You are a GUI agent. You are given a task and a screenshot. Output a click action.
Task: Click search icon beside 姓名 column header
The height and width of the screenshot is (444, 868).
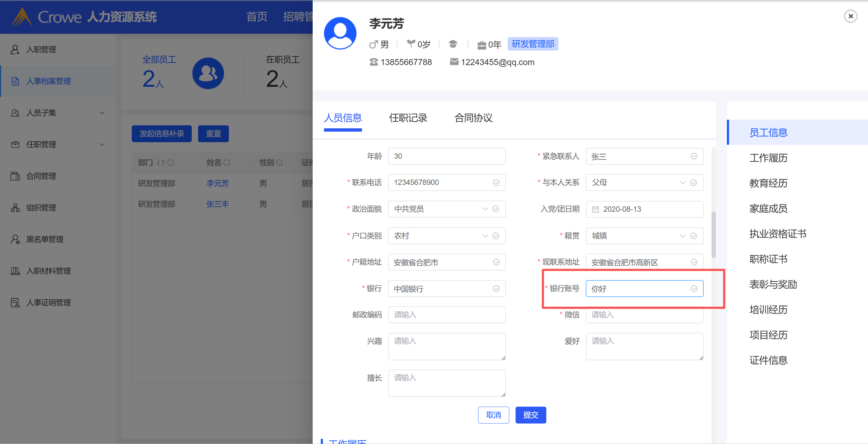pos(227,163)
